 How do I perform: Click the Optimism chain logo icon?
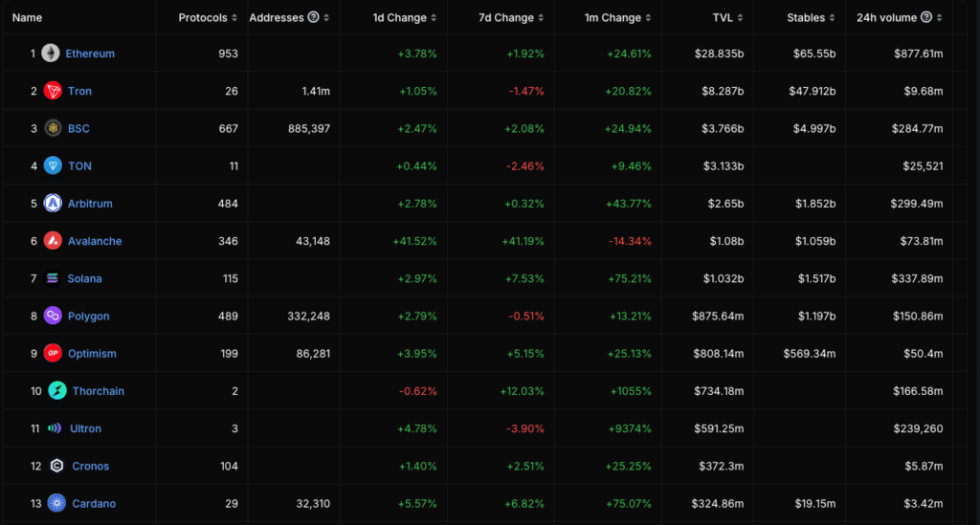53,354
